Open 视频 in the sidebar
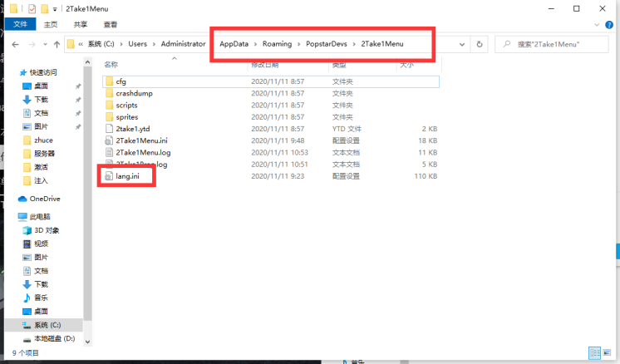Viewport: 620px width, 364px height. [x=36, y=243]
